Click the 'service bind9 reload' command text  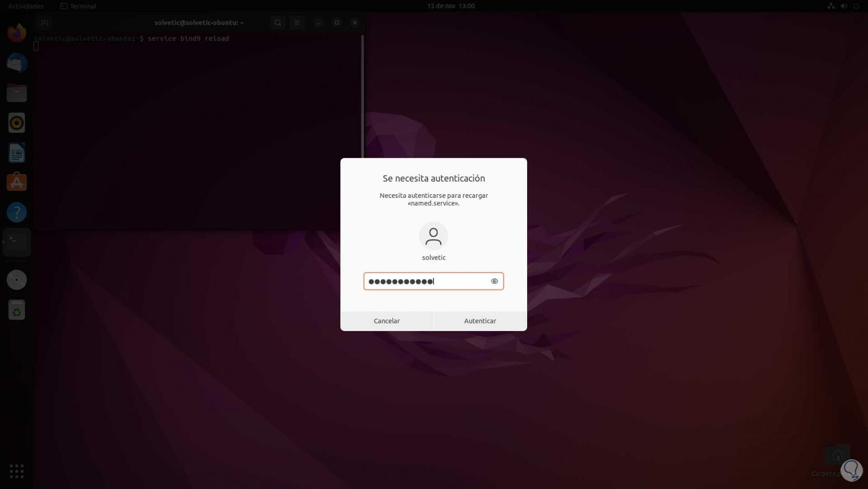point(188,38)
